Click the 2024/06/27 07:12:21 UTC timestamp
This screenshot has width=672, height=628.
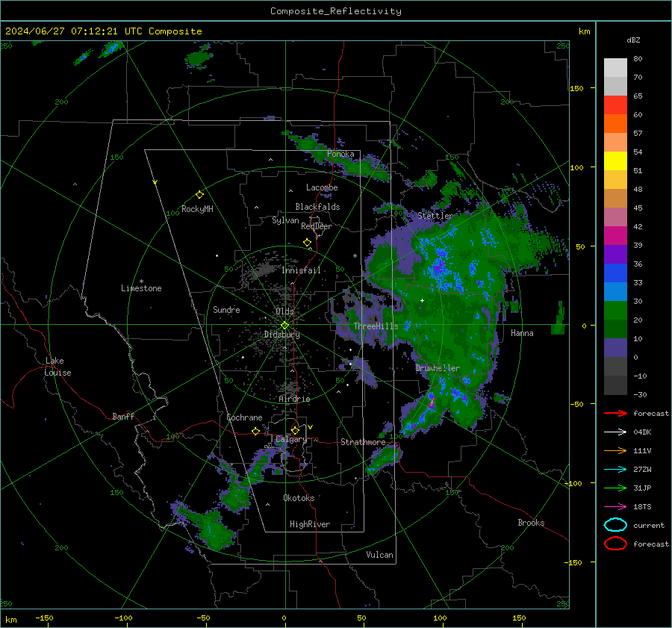pyautogui.click(x=74, y=31)
